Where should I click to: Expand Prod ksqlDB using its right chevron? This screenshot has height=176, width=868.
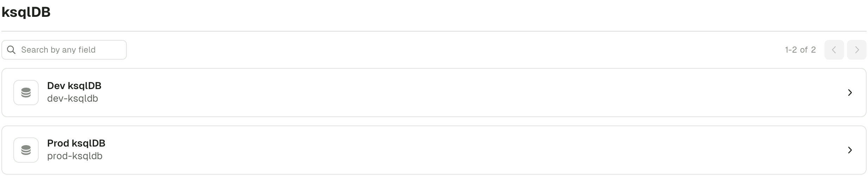(x=850, y=150)
